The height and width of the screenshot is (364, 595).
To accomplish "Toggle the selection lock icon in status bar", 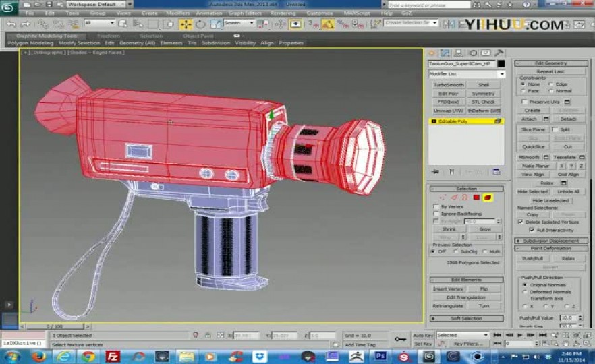I will (208, 335).
